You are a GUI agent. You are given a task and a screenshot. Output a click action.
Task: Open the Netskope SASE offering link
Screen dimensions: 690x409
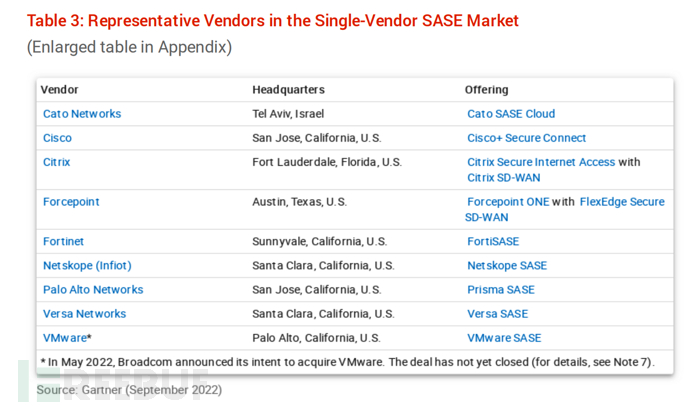tap(507, 266)
